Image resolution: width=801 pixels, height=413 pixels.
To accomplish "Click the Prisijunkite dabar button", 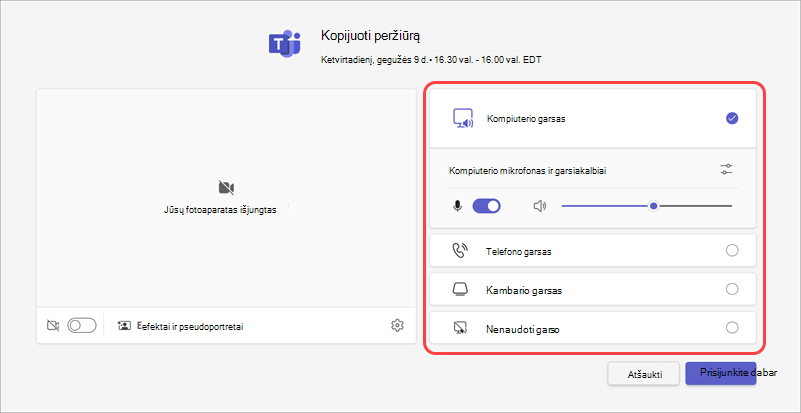I will pyautogui.click(x=720, y=373).
